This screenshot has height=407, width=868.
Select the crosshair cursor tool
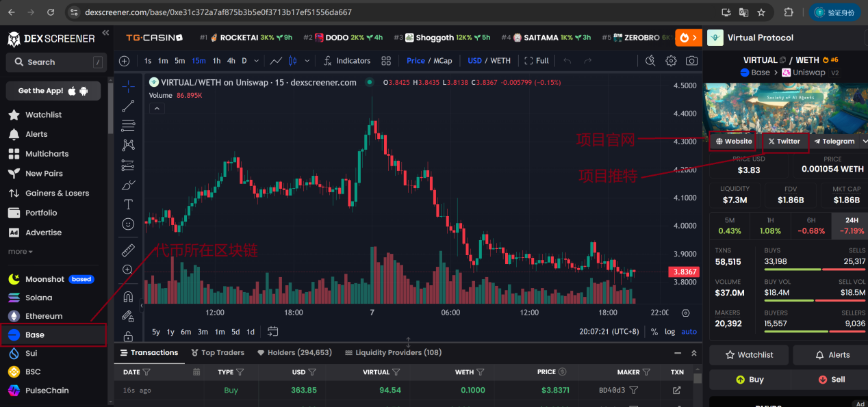coord(128,86)
